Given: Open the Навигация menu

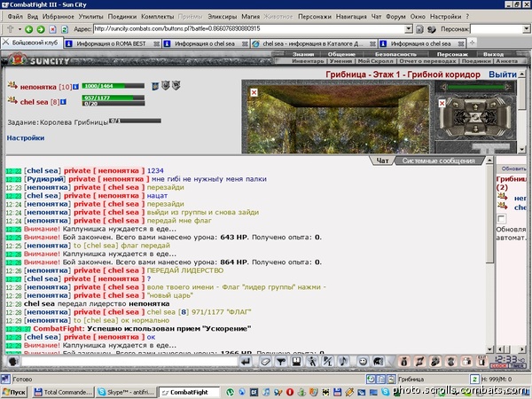Looking at the screenshot, I should click(x=351, y=16).
